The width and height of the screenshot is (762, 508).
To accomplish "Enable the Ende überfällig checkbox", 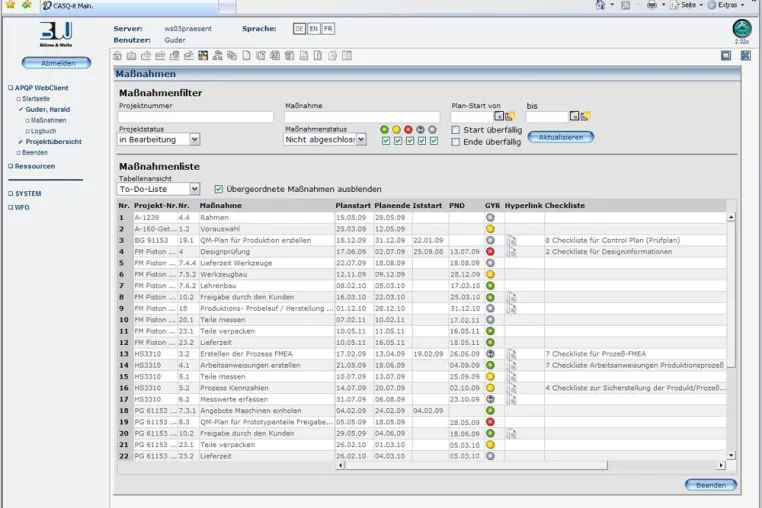I will pos(455,142).
